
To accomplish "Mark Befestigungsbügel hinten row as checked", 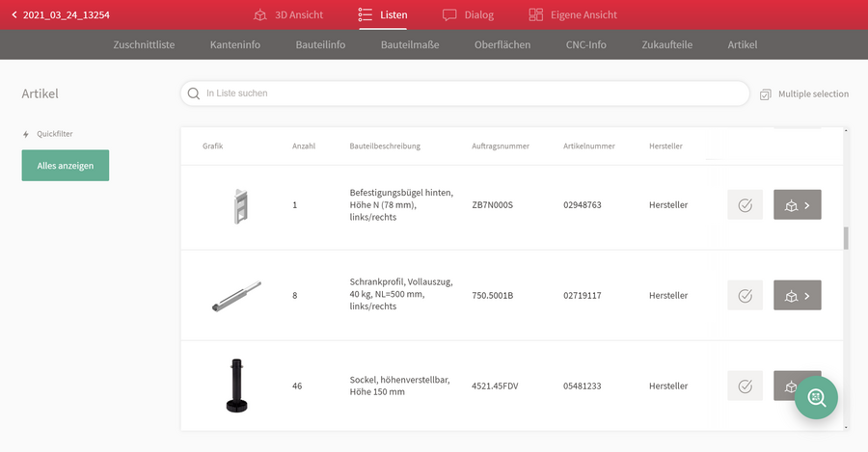I will coord(746,204).
